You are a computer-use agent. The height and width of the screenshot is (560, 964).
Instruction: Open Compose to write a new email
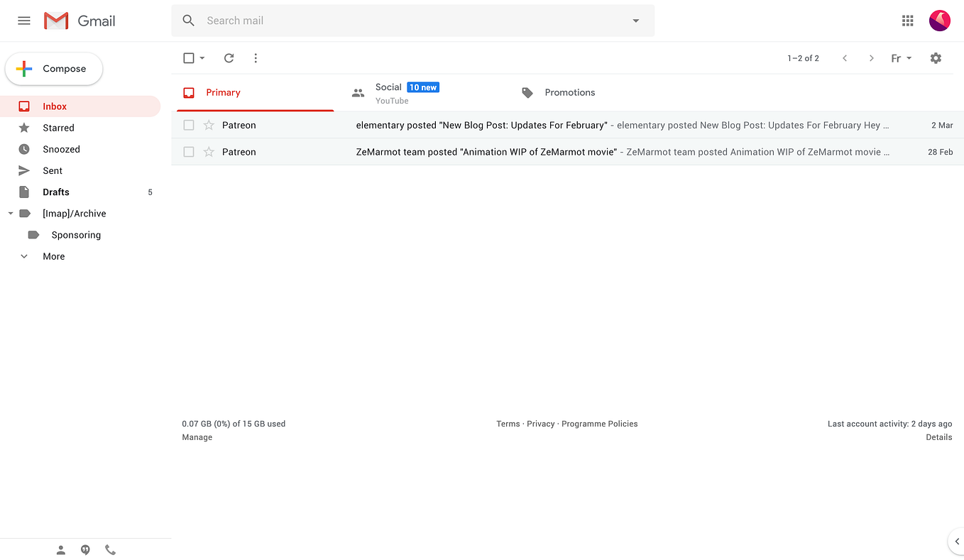(x=54, y=69)
